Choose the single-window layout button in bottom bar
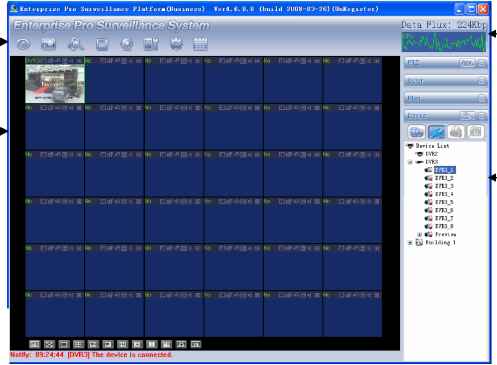 [64, 344]
